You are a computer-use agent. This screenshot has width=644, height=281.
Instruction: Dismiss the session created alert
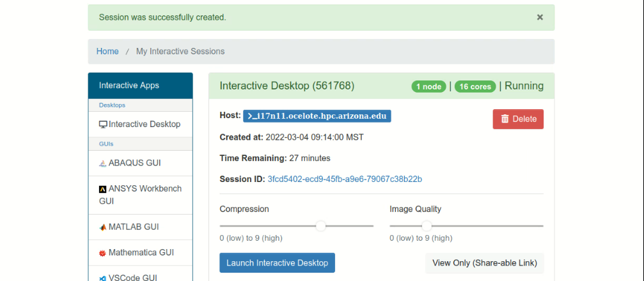click(540, 17)
